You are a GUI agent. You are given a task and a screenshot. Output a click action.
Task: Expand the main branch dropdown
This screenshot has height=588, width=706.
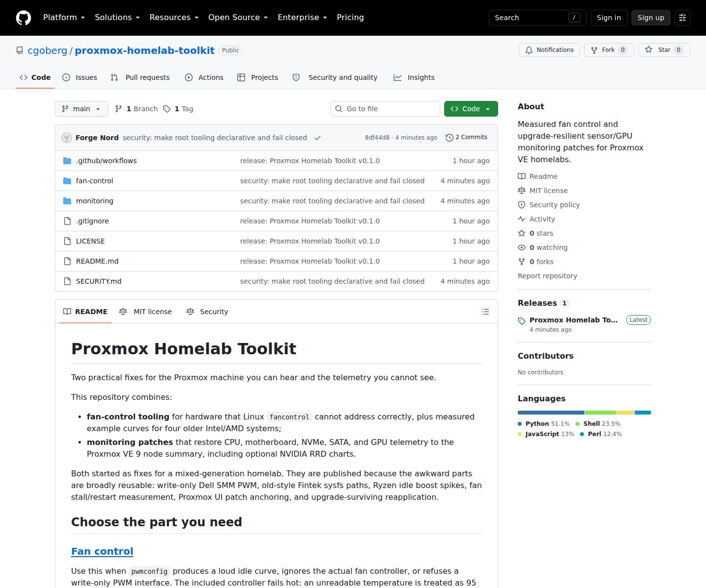pos(81,109)
